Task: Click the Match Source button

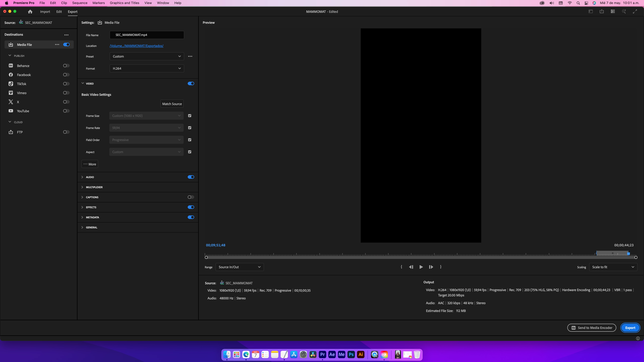Action: click(x=172, y=104)
